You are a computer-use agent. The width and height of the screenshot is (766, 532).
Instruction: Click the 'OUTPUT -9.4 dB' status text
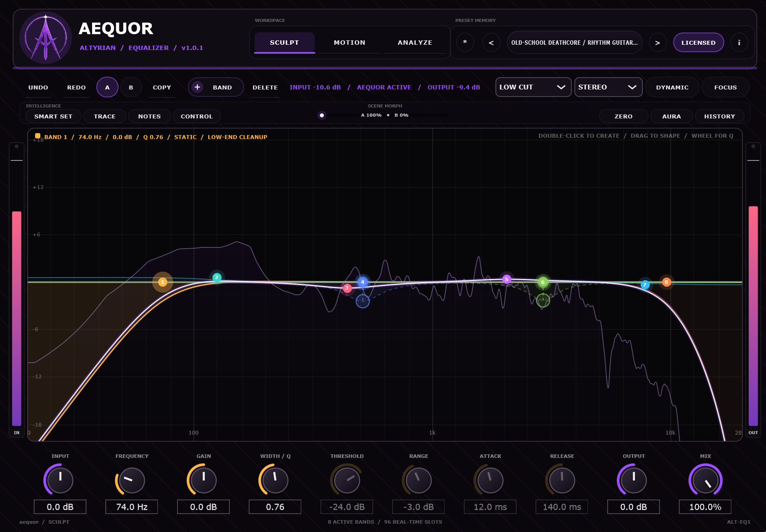point(454,87)
